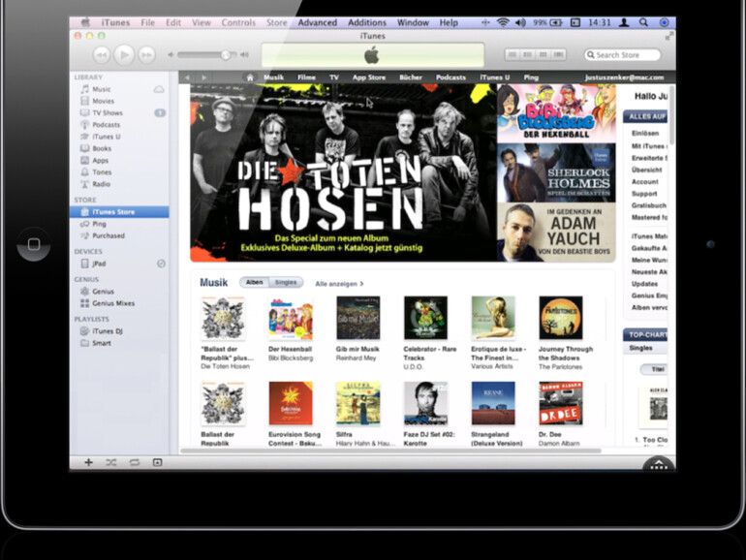Open the Dr. Dee album cover

(561, 403)
